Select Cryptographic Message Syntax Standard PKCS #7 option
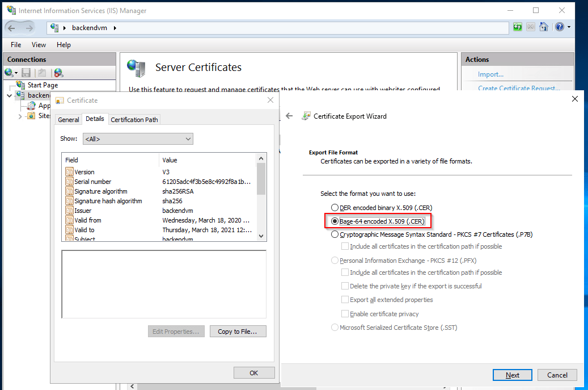588x390 pixels. click(432, 234)
